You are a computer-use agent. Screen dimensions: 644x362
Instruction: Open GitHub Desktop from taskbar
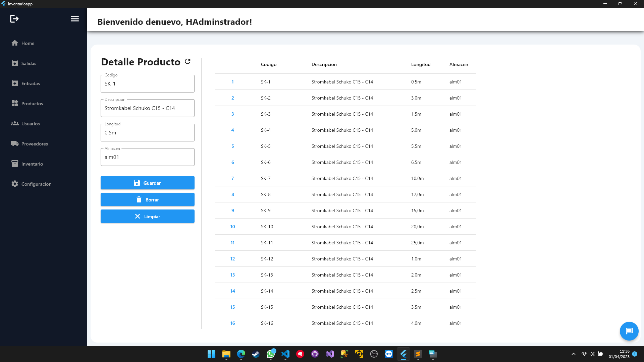(315, 354)
